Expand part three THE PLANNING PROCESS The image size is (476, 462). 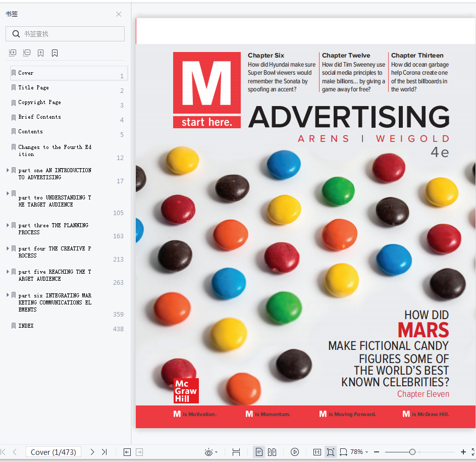[x=8, y=225]
